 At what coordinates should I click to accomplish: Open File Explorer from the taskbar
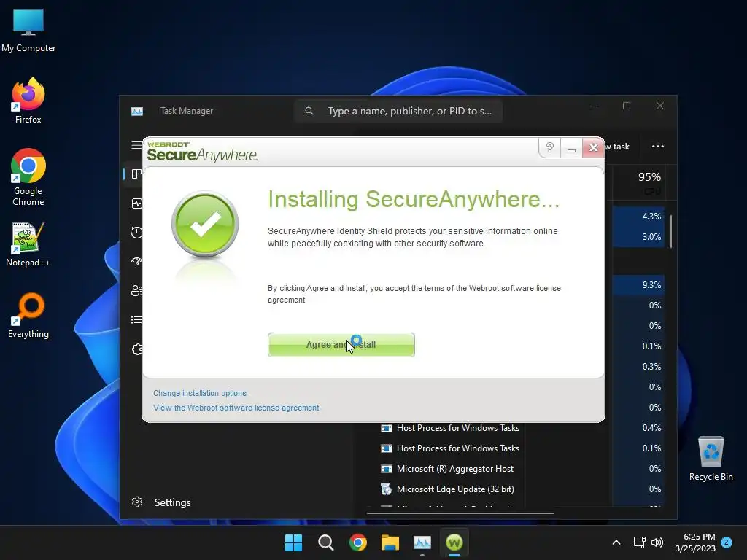coord(390,542)
